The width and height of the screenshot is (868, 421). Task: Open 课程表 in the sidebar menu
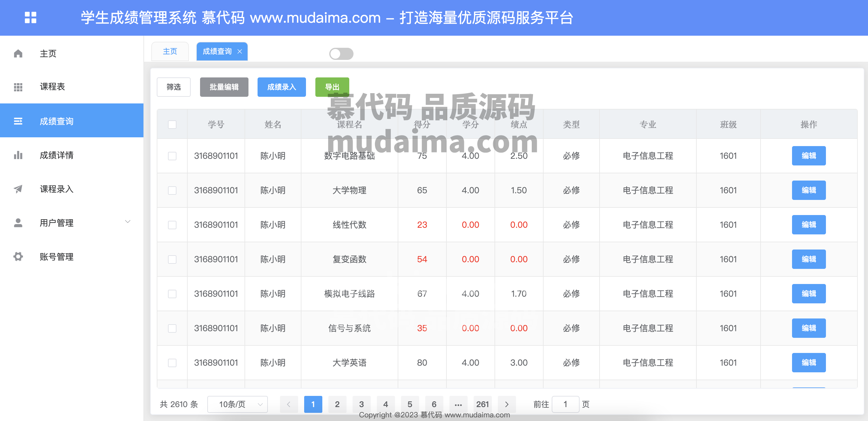(72, 87)
